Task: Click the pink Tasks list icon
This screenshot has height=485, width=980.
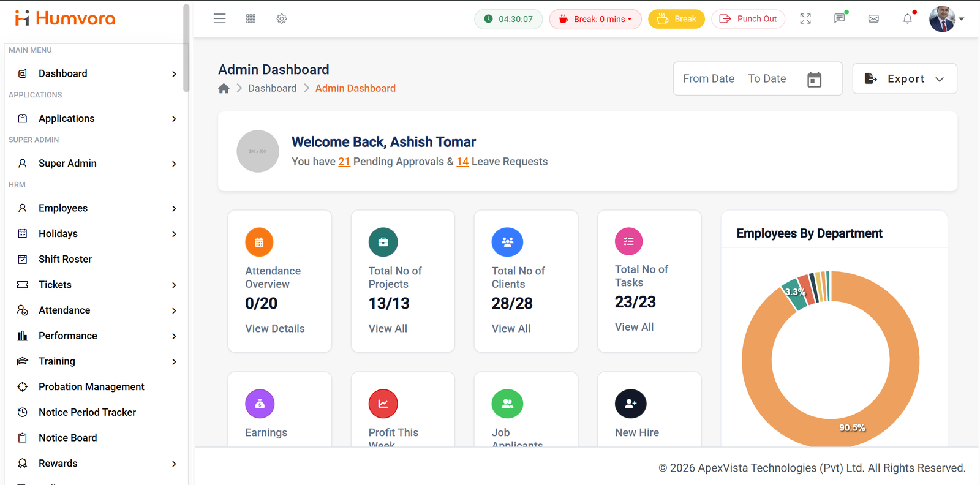Action: tap(629, 241)
